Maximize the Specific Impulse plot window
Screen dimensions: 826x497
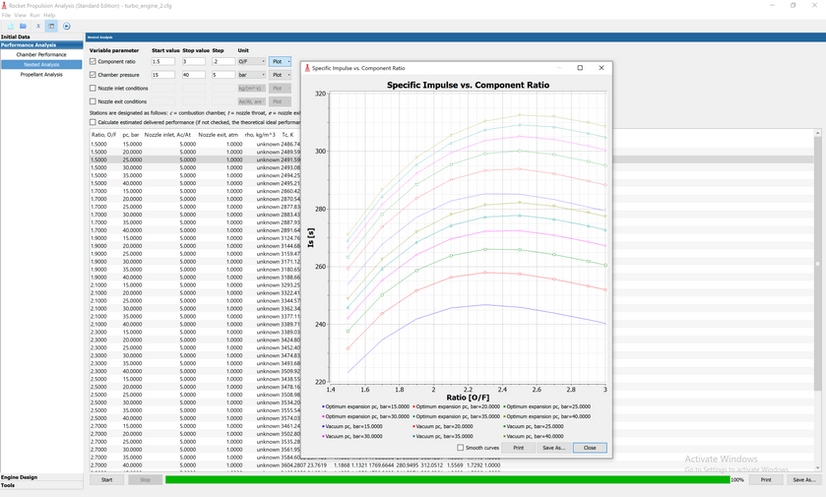(580, 68)
